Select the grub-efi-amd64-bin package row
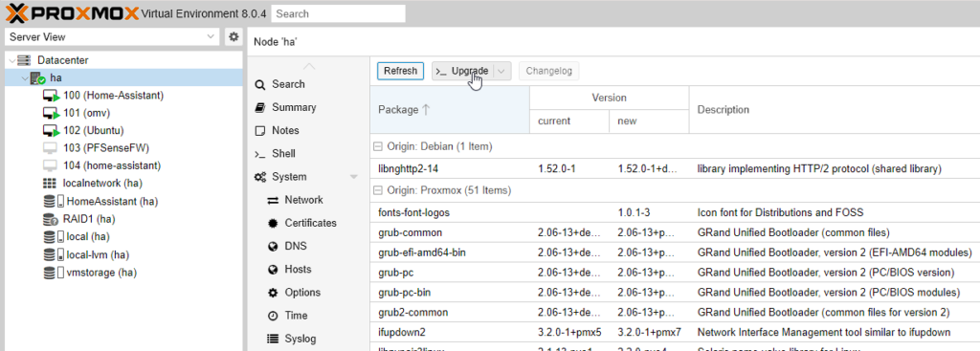Viewport: 980px width, 351px height. pyautogui.click(x=675, y=252)
